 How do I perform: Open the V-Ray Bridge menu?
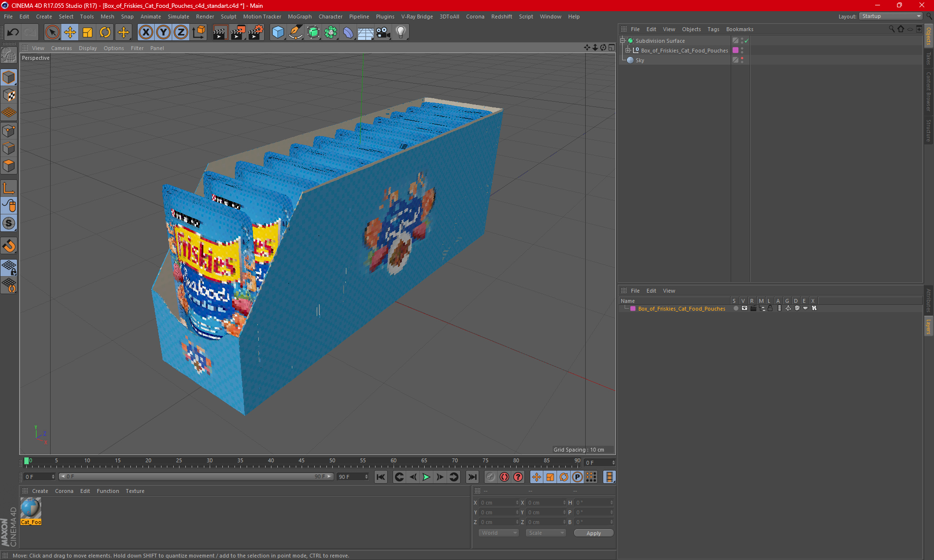[x=417, y=17]
